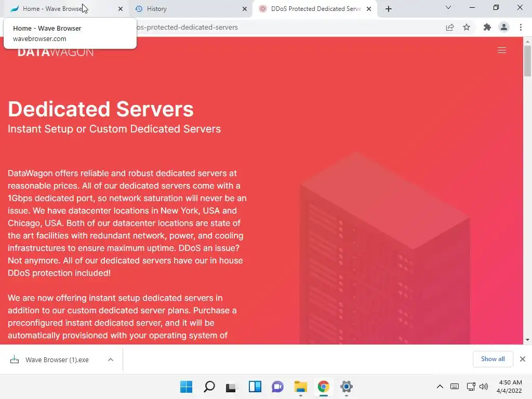
Task: Open the browser three-dot menu
Action: (521, 27)
